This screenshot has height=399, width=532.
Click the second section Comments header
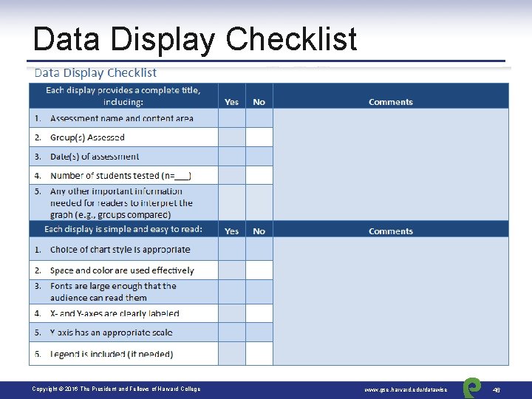(391, 231)
